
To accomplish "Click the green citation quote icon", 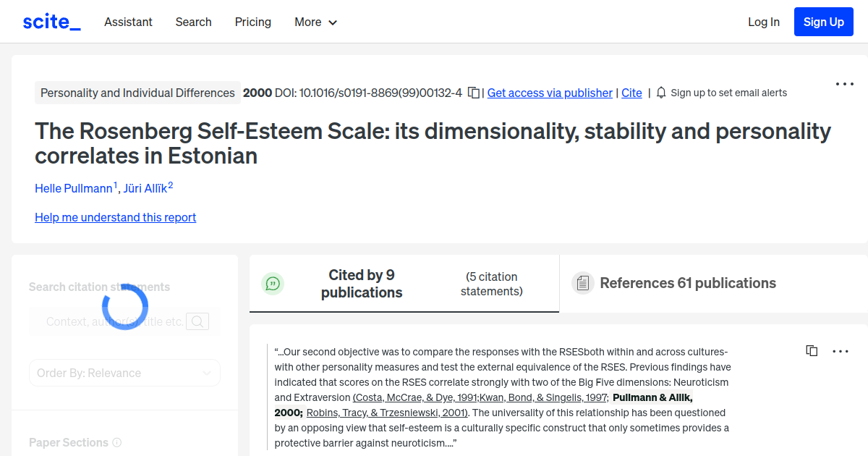I will tap(273, 283).
